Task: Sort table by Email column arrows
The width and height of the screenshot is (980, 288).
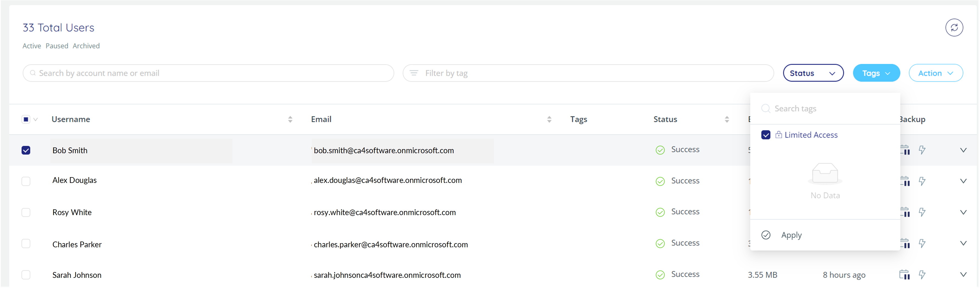Action: click(x=549, y=119)
